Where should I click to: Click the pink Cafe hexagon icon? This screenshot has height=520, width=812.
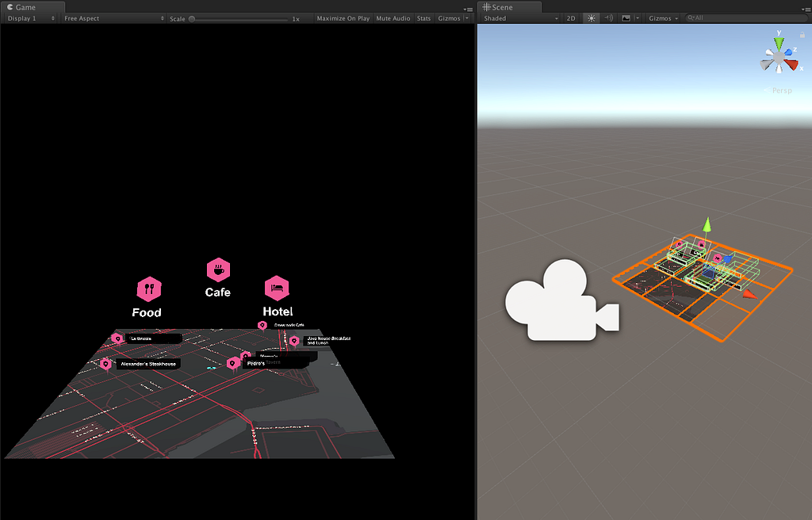tap(218, 270)
